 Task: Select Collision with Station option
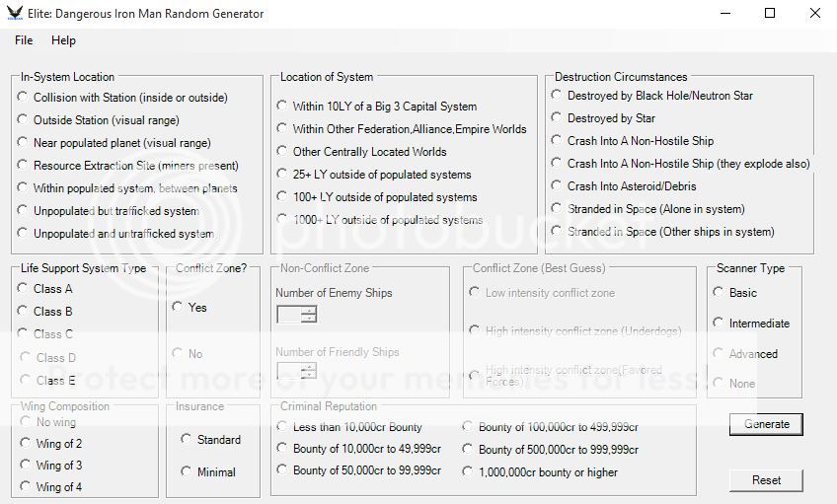tap(122, 98)
